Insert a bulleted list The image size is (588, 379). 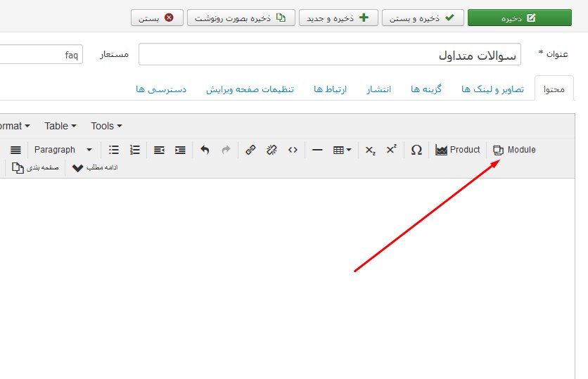[114, 150]
